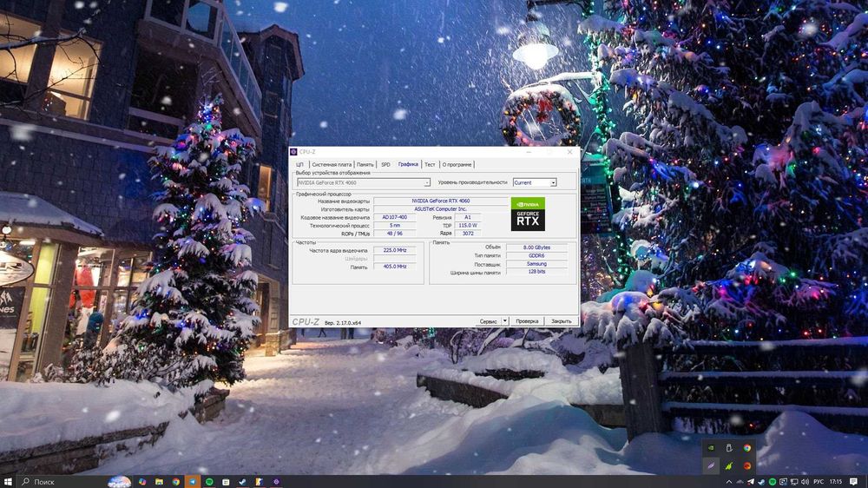Click the network icon in system tray
The image size is (868, 488).
point(794,482)
